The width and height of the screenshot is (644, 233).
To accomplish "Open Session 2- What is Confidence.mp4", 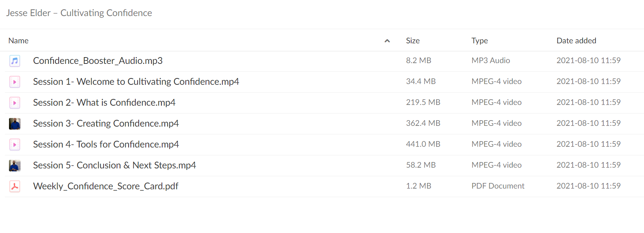I will (104, 102).
